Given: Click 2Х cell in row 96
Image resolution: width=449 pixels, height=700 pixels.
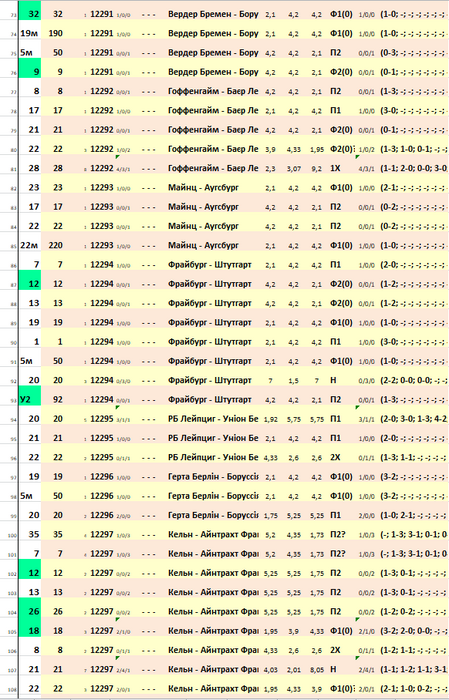Looking at the screenshot, I should point(335,457).
